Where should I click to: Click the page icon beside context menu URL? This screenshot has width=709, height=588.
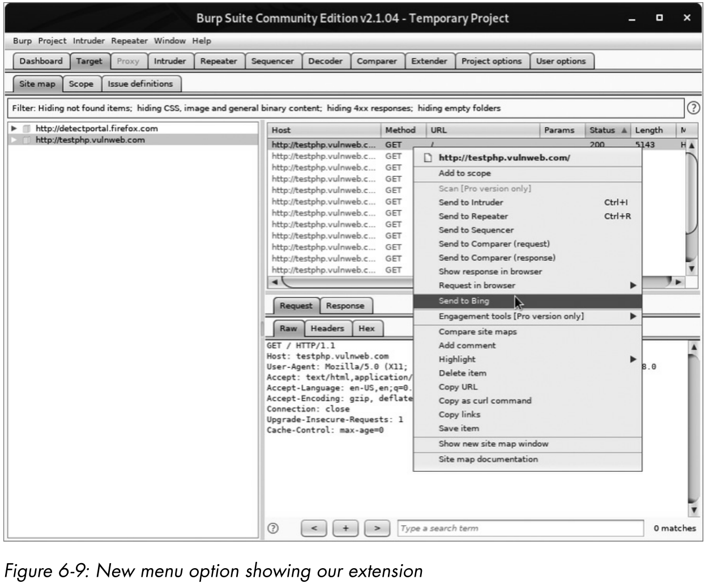pos(428,158)
